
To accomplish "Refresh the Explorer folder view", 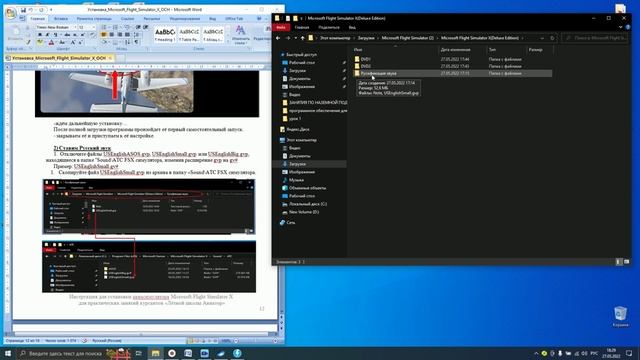I will [552, 38].
